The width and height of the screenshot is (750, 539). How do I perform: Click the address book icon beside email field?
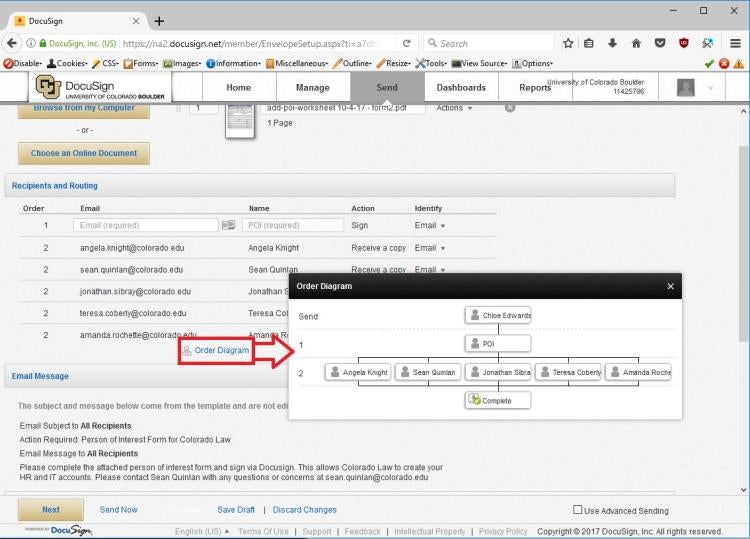point(229,225)
